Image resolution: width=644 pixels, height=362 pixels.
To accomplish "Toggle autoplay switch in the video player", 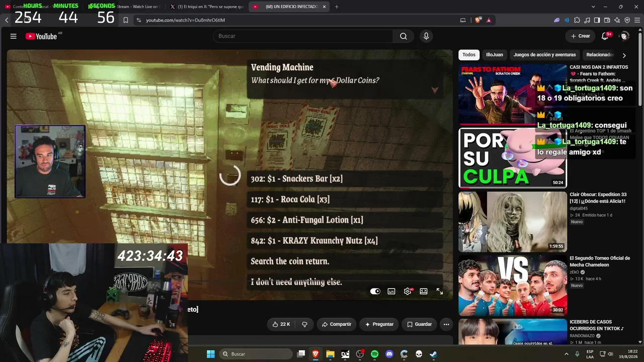I will 375,291.
